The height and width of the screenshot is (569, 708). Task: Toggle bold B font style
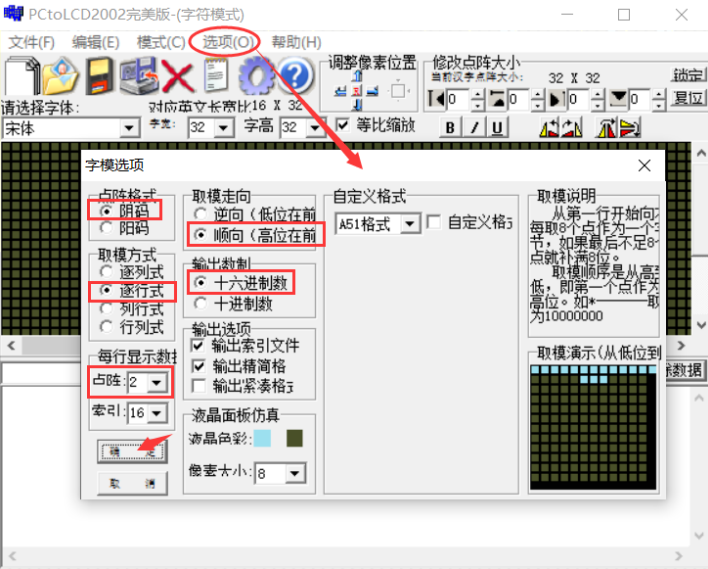pyautogui.click(x=450, y=128)
